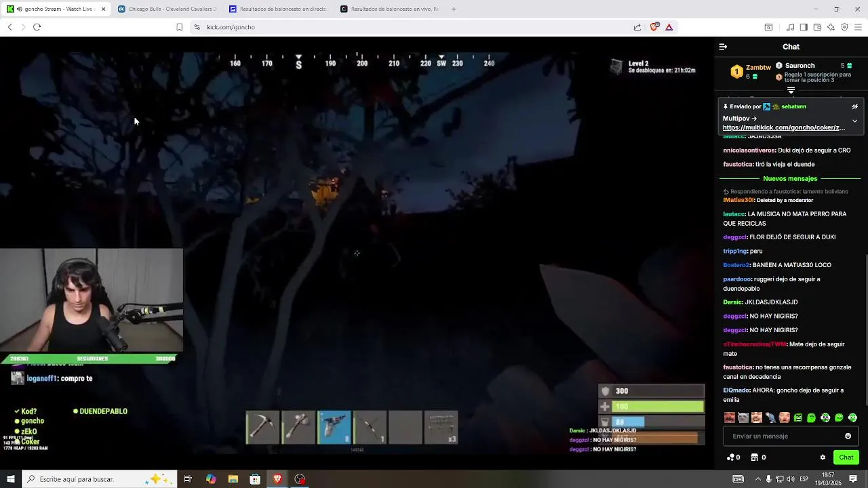Open the multikick.com pinned link
Screen dimensions: 868x488
coord(783,127)
